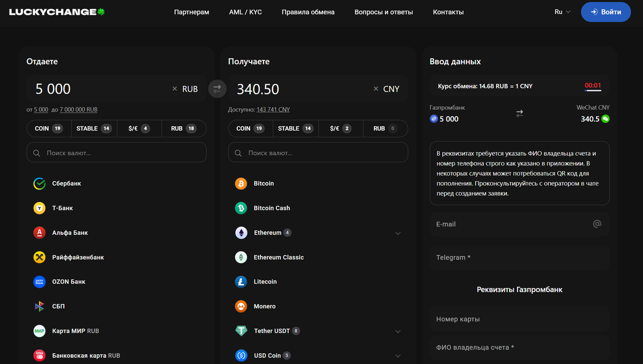The height and width of the screenshot is (364, 643).
Task: Clear the CNY amount with X
Action: pos(376,89)
